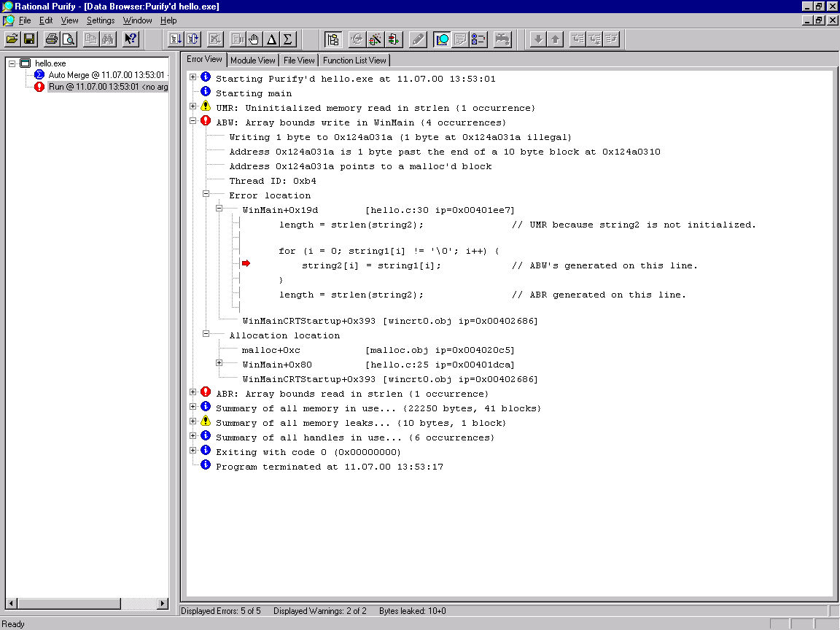The width and height of the screenshot is (840, 630).
Task: Select the Run @ 11.07.00 sidebar entry
Action: [108, 87]
